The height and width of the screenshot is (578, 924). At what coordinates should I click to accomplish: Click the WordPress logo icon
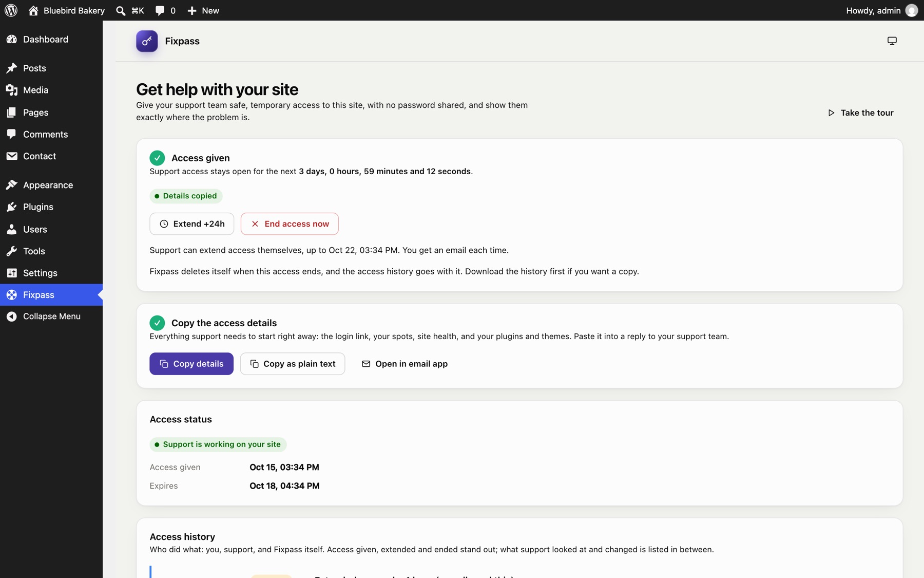(x=11, y=10)
